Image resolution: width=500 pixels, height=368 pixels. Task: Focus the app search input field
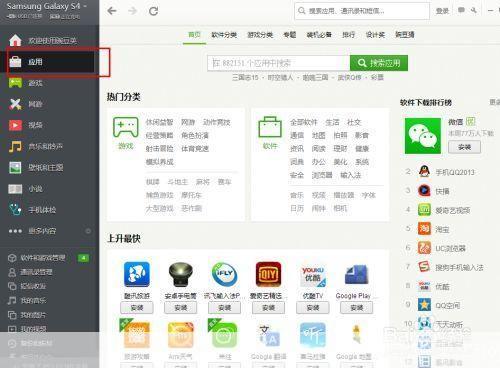(279, 63)
